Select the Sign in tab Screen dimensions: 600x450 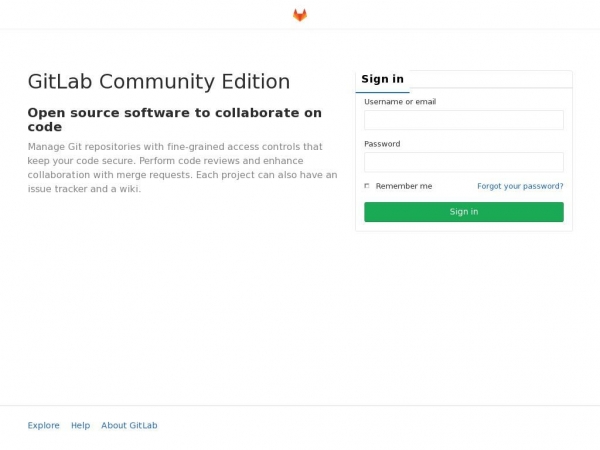(382, 79)
